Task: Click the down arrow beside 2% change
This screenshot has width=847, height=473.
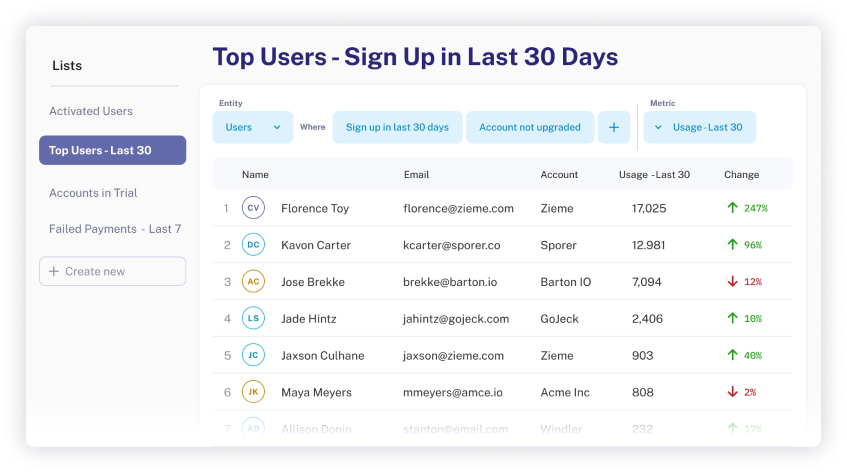Action: point(732,391)
